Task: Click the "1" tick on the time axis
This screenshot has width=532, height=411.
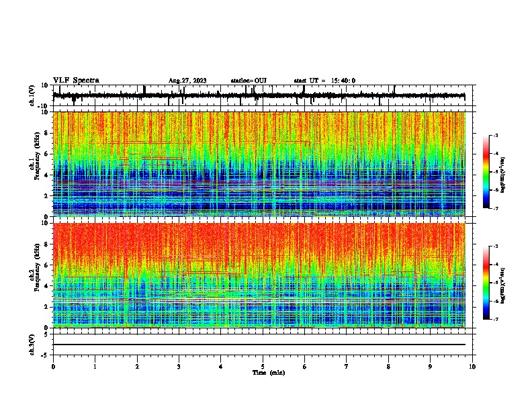Action: pyautogui.click(x=95, y=367)
